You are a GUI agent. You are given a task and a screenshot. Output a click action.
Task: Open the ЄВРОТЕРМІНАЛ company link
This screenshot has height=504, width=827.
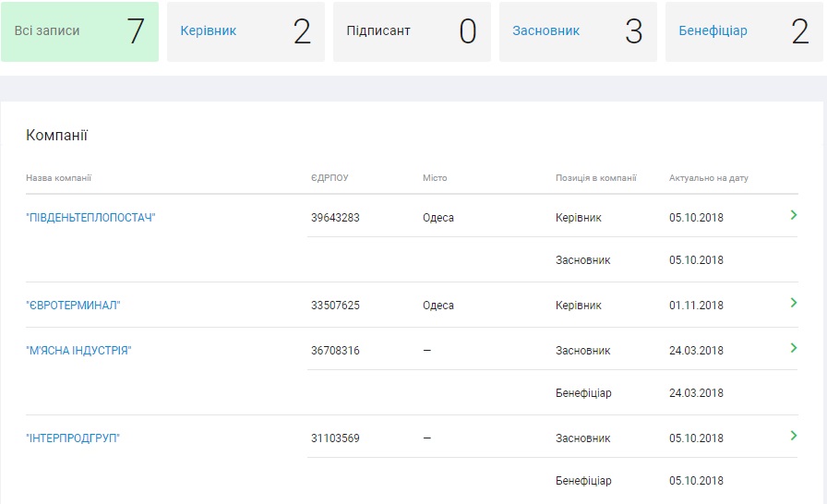pyautogui.click(x=73, y=306)
